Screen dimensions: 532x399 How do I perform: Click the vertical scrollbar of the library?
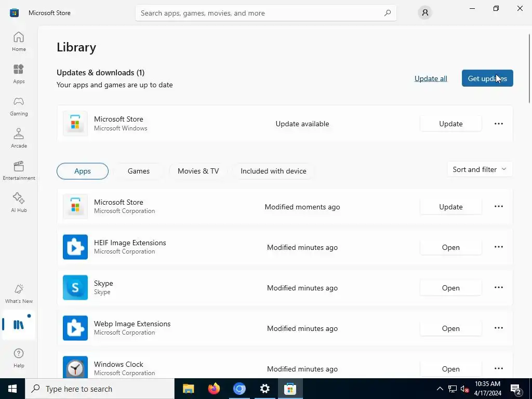529,68
